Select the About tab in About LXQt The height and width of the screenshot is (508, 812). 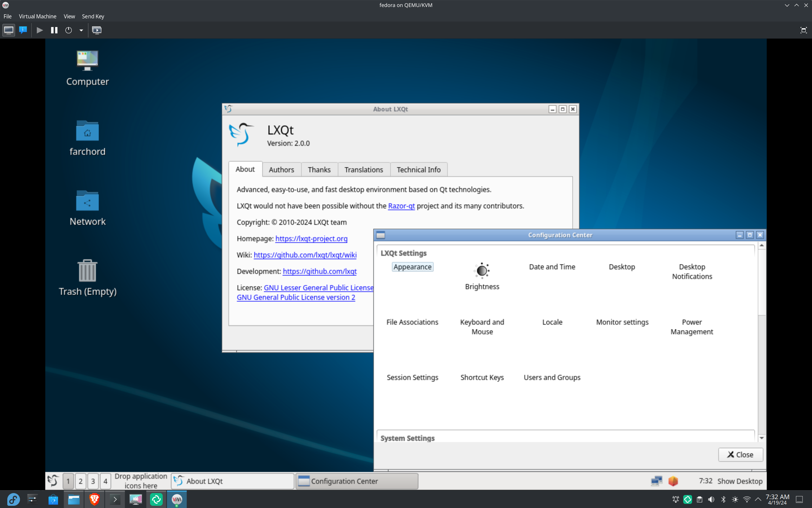click(x=245, y=169)
